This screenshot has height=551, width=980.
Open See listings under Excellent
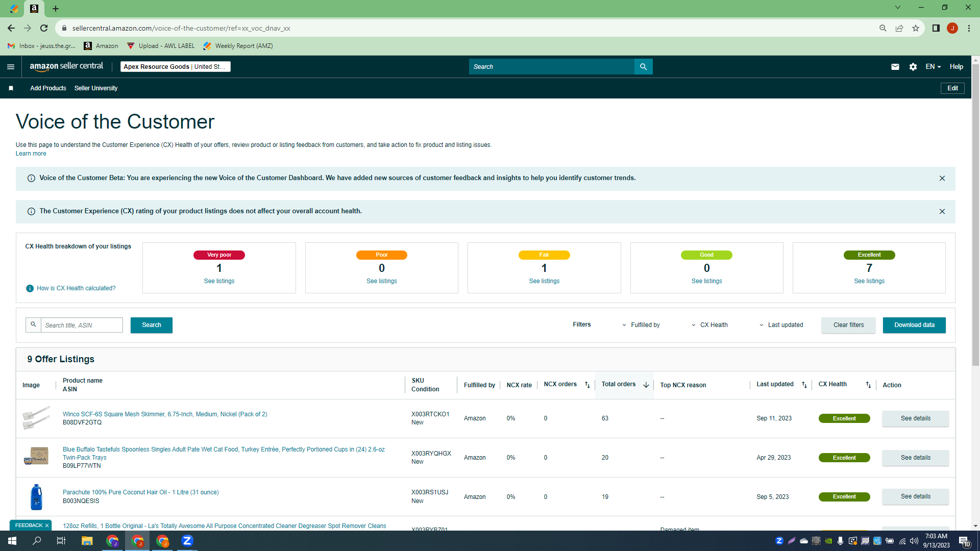coord(869,281)
